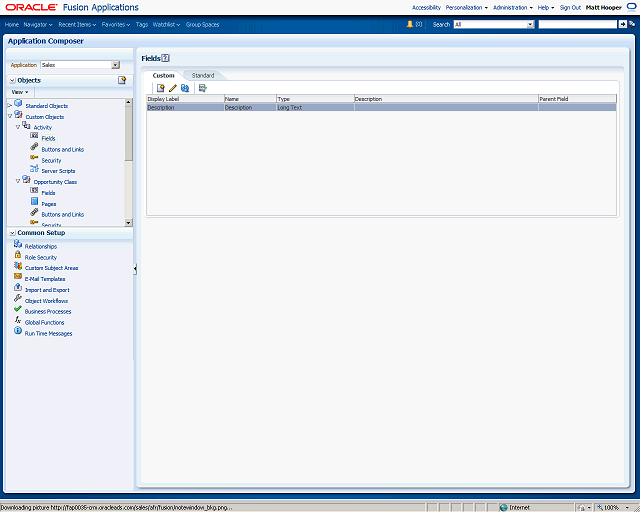Open the Watchlist menu
The width and height of the screenshot is (640, 512).
point(167,24)
